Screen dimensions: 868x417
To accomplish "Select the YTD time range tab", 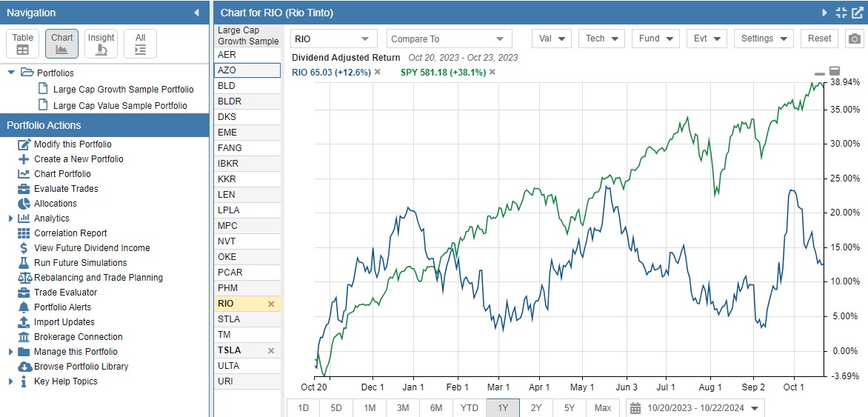I will coord(469,408).
